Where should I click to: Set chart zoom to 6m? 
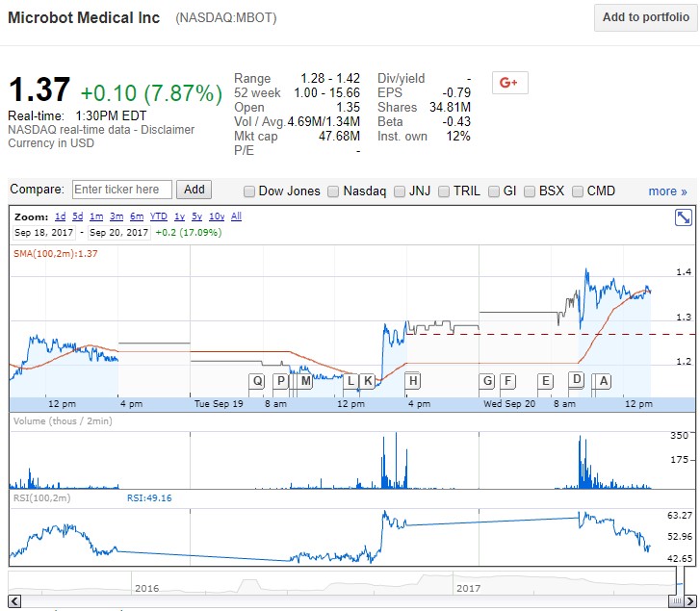pyautogui.click(x=137, y=216)
